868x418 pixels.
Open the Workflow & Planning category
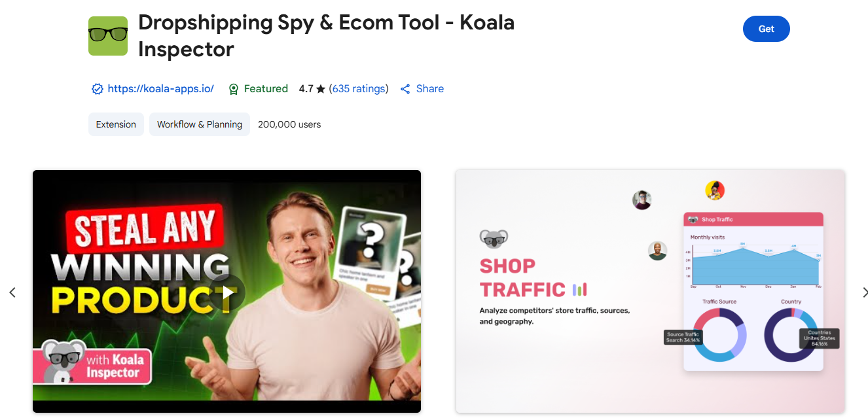pyautogui.click(x=200, y=124)
